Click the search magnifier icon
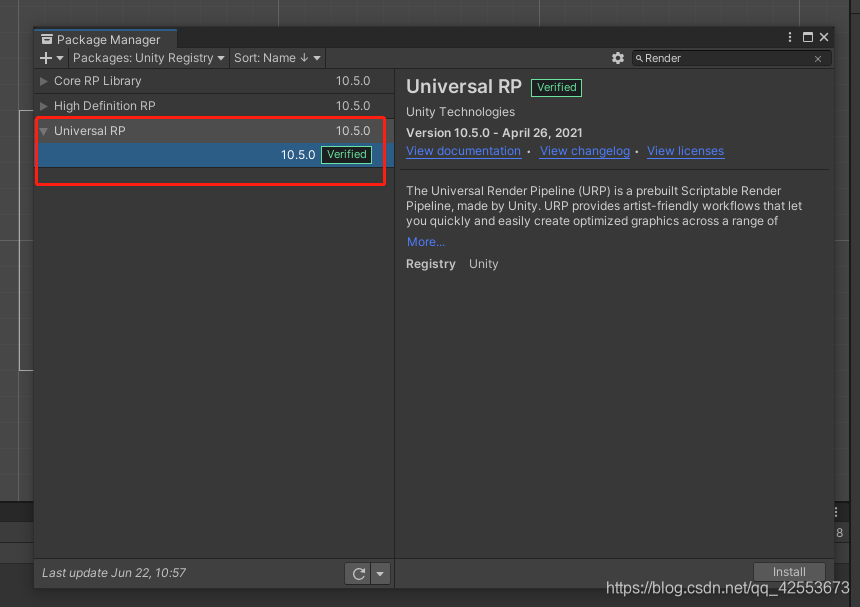Screen dimensions: 860x607 coord(639,58)
